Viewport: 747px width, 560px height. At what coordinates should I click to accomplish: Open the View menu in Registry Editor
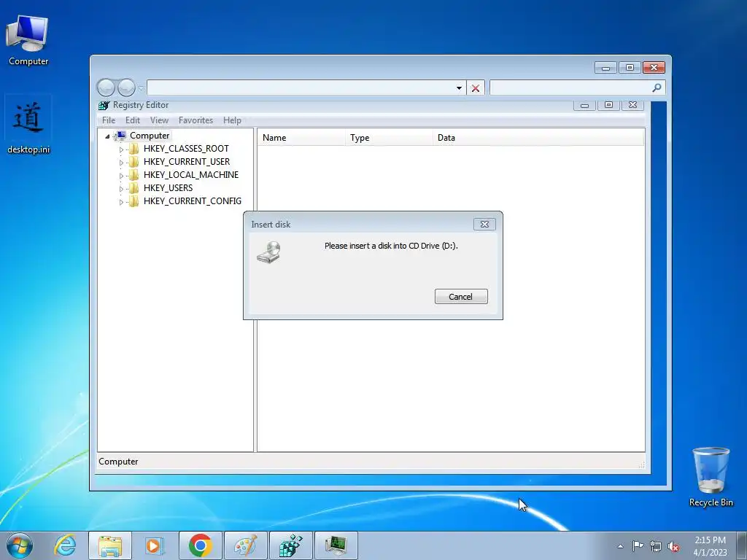click(159, 120)
